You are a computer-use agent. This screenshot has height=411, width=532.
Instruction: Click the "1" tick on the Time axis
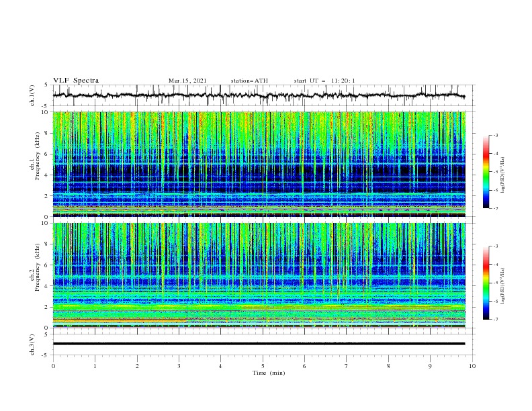(x=95, y=366)
